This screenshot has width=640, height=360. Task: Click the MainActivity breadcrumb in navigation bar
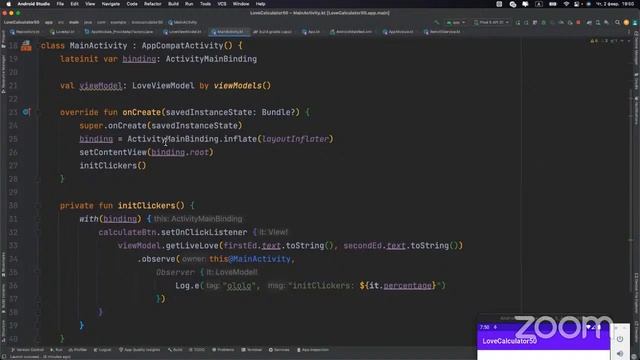coord(182,22)
